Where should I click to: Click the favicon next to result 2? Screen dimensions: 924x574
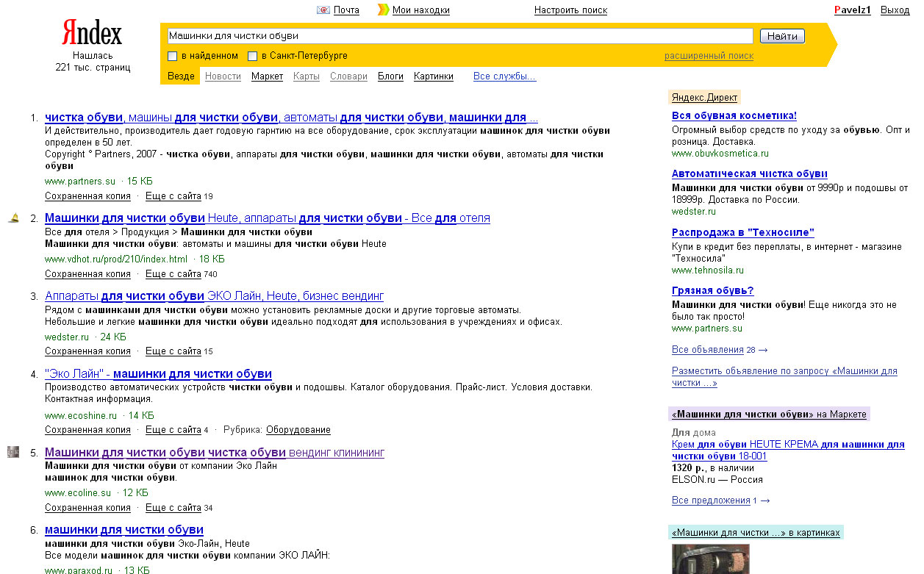[13, 218]
